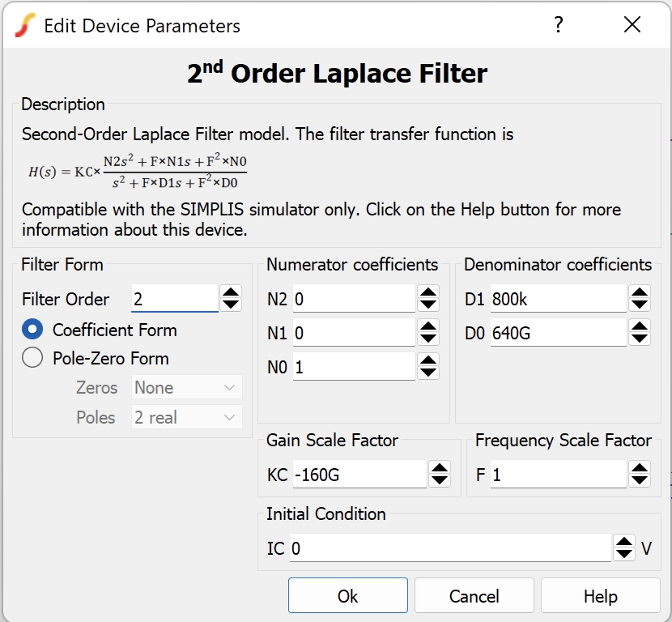Click the 'Initial Condition' label

coord(326,513)
